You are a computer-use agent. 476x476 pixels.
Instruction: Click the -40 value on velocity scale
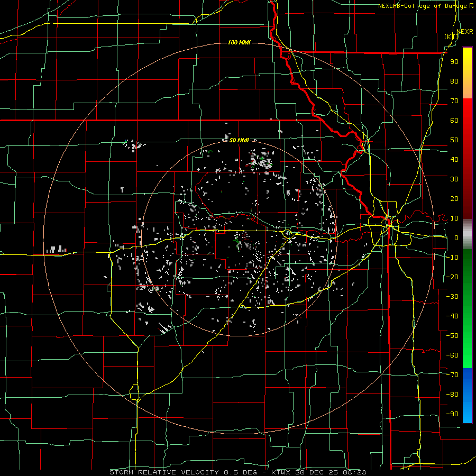452,316
